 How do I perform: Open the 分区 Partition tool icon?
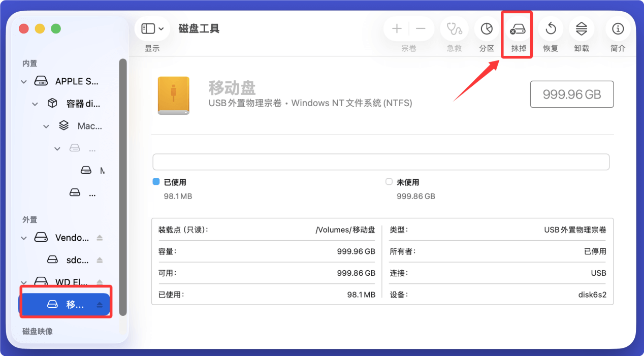tap(486, 29)
